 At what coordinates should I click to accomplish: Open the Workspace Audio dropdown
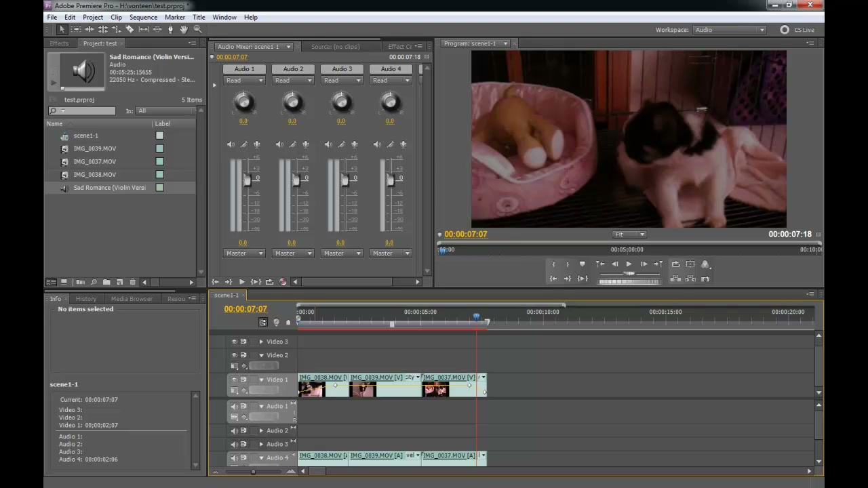tap(730, 30)
